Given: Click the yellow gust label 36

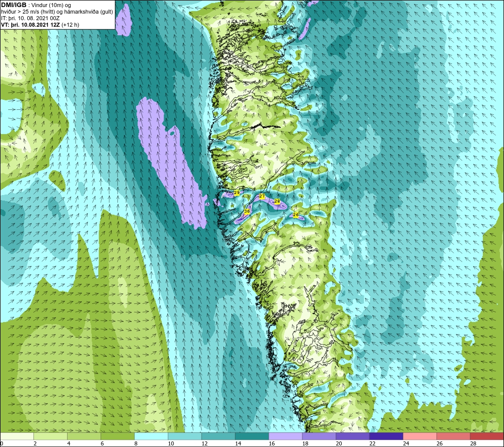Looking at the screenshot, I should click(x=247, y=211).
